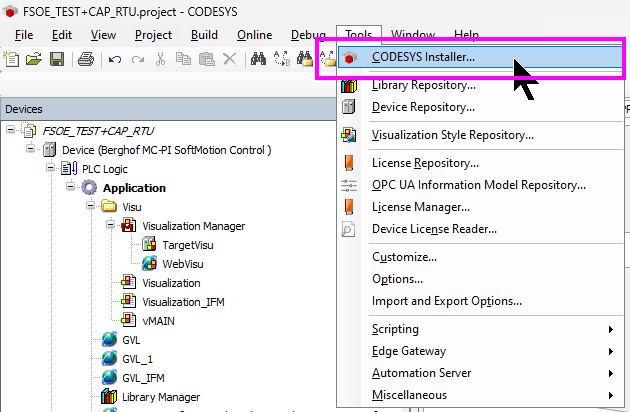Click the Find in project binoculars-folder icon
Screen dimensions: 630x412
click(x=305, y=59)
